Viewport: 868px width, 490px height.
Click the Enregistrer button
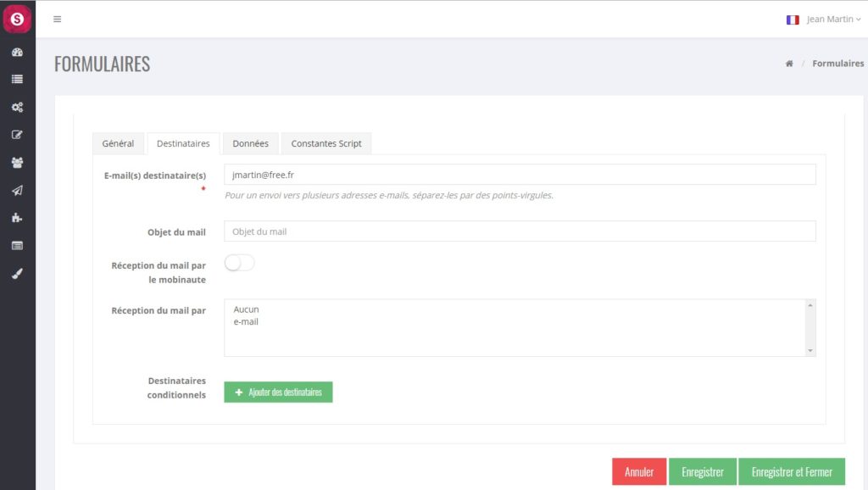tap(703, 471)
